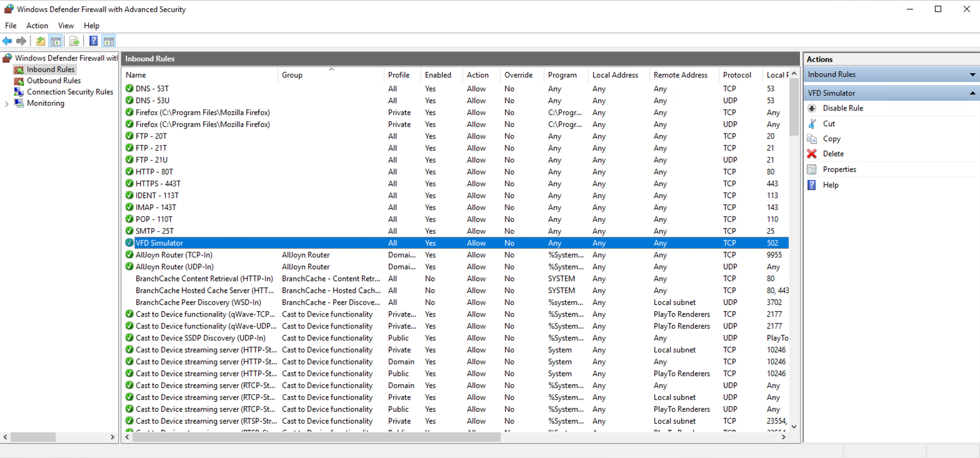The height and width of the screenshot is (458, 980).
Task: Sort by the Enabled column header
Action: tap(442, 75)
